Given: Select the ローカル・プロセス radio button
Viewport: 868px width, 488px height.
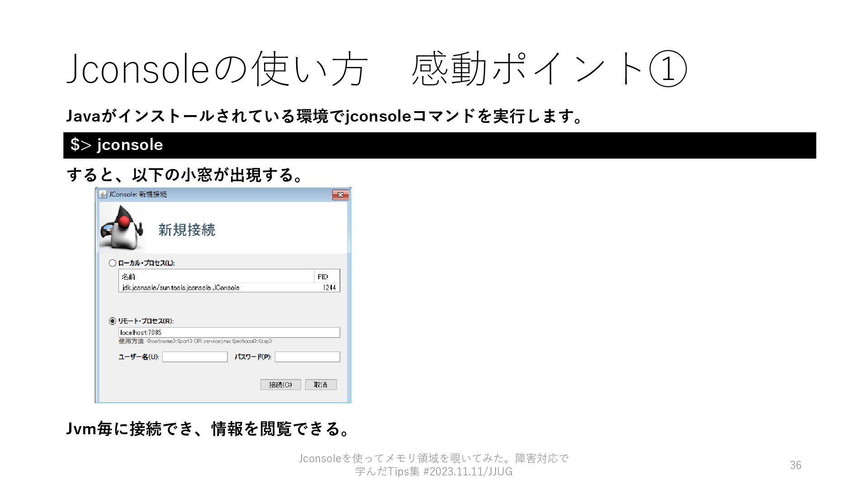Looking at the screenshot, I should tap(113, 263).
